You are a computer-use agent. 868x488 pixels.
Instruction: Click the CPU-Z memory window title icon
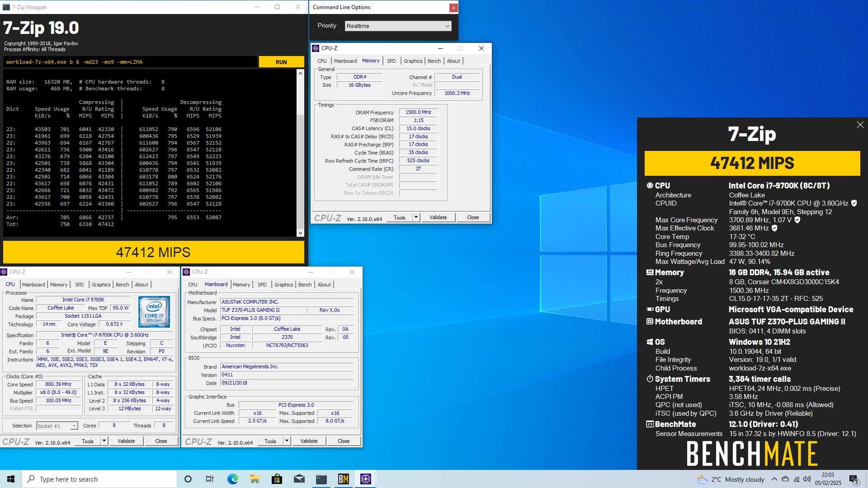tap(316, 48)
